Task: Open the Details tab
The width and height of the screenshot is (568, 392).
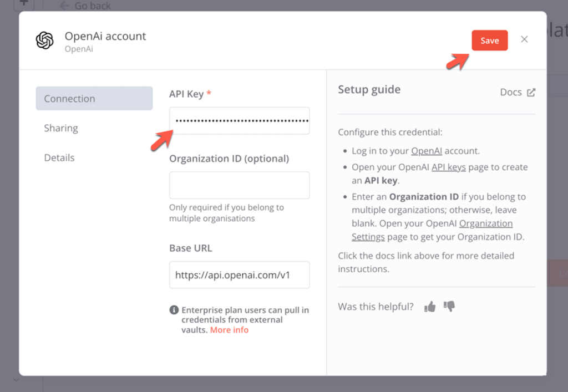Action: click(x=59, y=157)
